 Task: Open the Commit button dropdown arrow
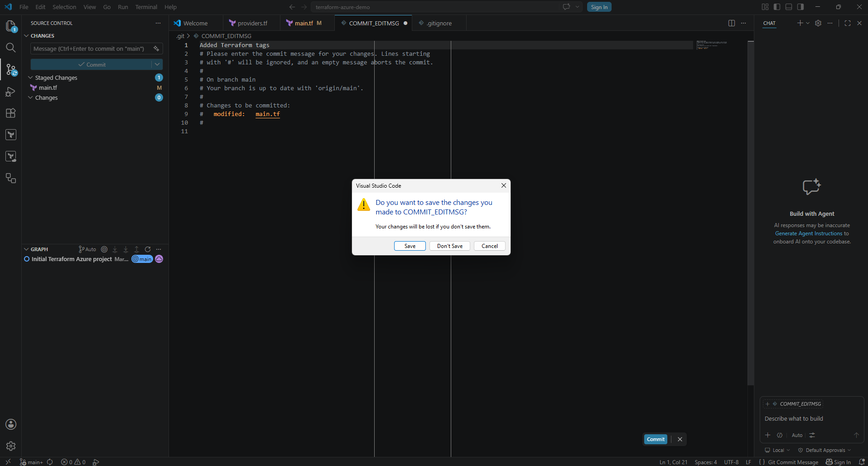click(157, 64)
